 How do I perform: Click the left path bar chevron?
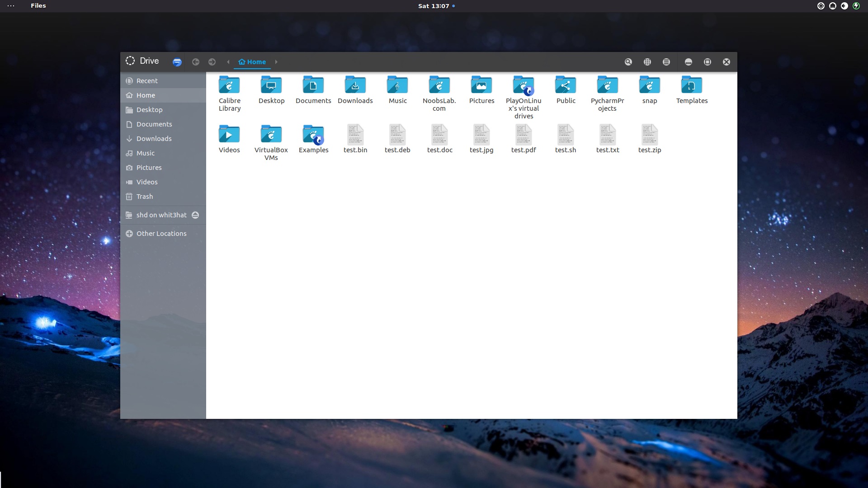[228, 62]
